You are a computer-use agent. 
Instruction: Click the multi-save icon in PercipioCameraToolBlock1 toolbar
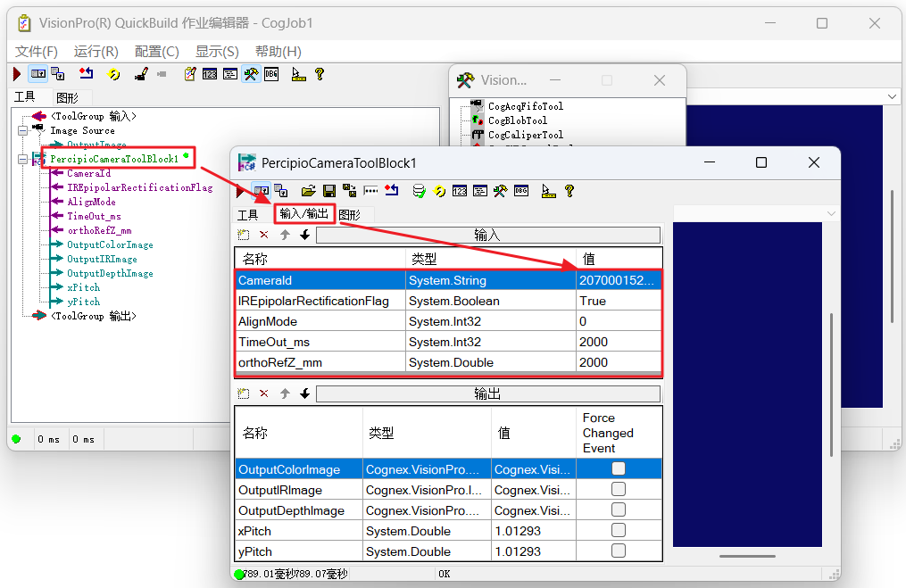point(350,191)
